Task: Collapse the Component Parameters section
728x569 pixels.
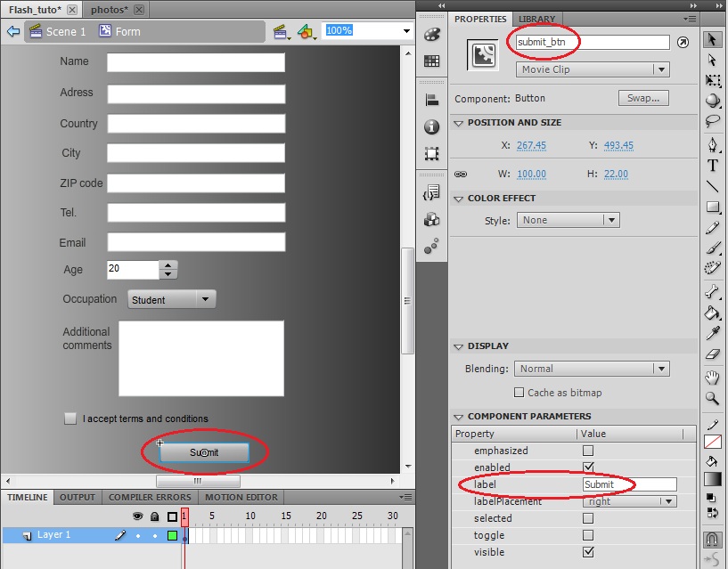Action: (459, 417)
